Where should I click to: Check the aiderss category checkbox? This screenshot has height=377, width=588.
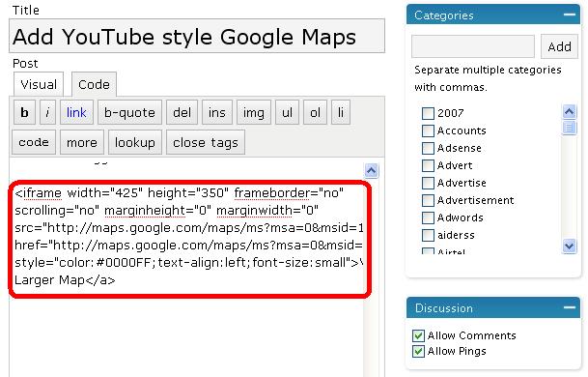428,235
